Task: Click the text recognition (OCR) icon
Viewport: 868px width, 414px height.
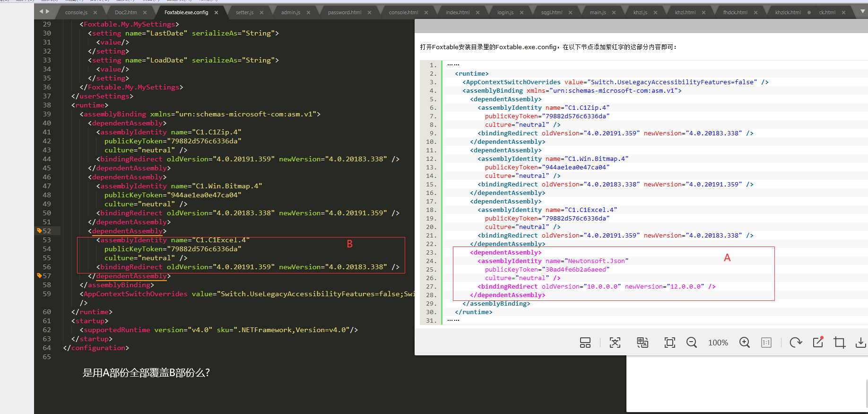Action: coord(615,343)
